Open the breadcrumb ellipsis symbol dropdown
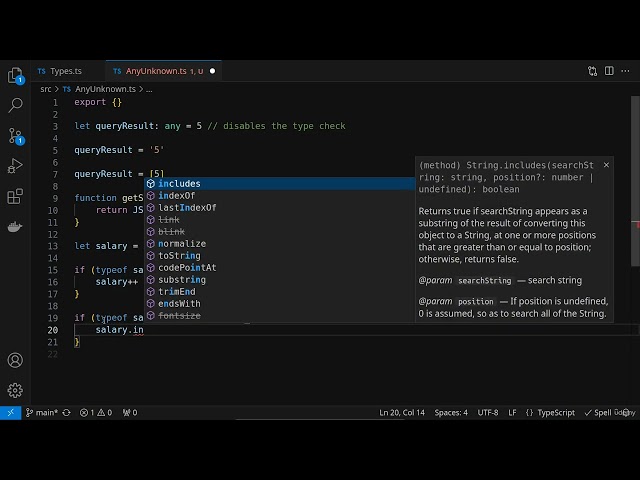Image resolution: width=640 pixels, height=480 pixels. point(149,89)
